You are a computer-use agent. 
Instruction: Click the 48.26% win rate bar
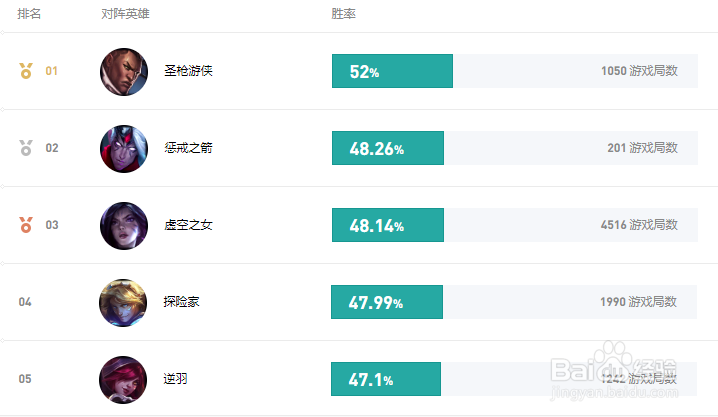coord(387,148)
